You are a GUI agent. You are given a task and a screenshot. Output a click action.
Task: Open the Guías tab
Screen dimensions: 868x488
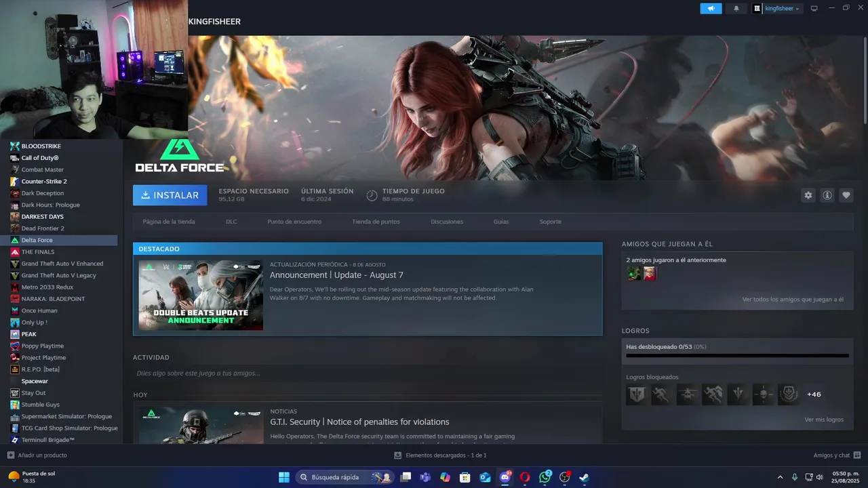point(501,222)
